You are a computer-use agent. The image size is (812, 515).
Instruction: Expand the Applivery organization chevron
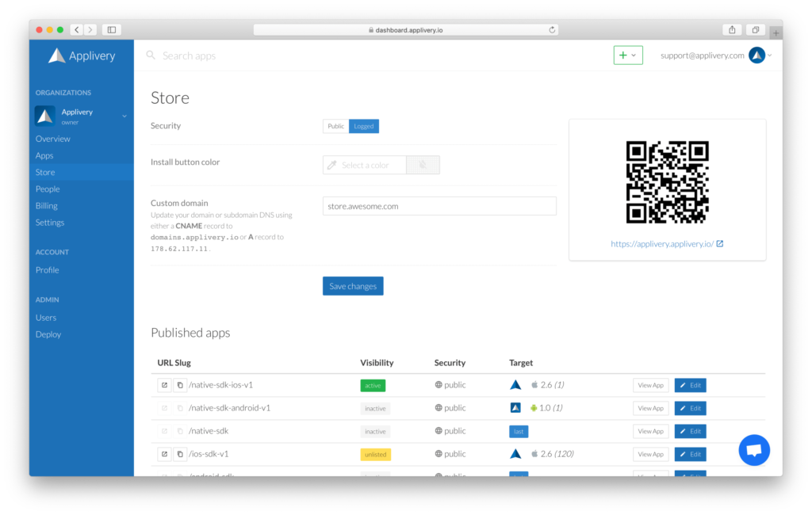pos(124,116)
